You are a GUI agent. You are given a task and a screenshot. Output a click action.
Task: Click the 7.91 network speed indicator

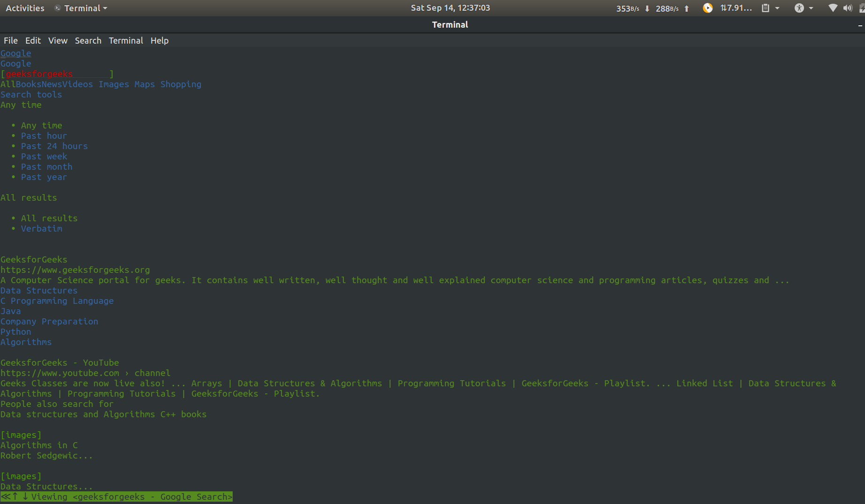pyautogui.click(x=736, y=8)
